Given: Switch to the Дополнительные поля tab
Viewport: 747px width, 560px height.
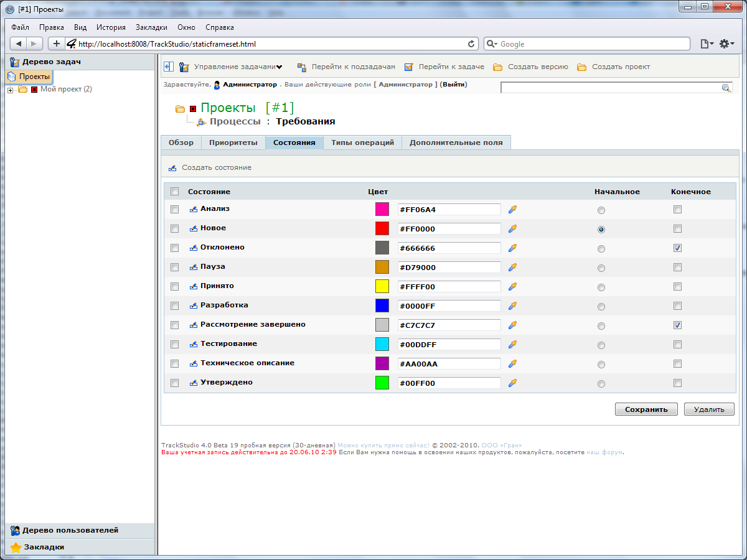Looking at the screenshot, I should 456,142.
